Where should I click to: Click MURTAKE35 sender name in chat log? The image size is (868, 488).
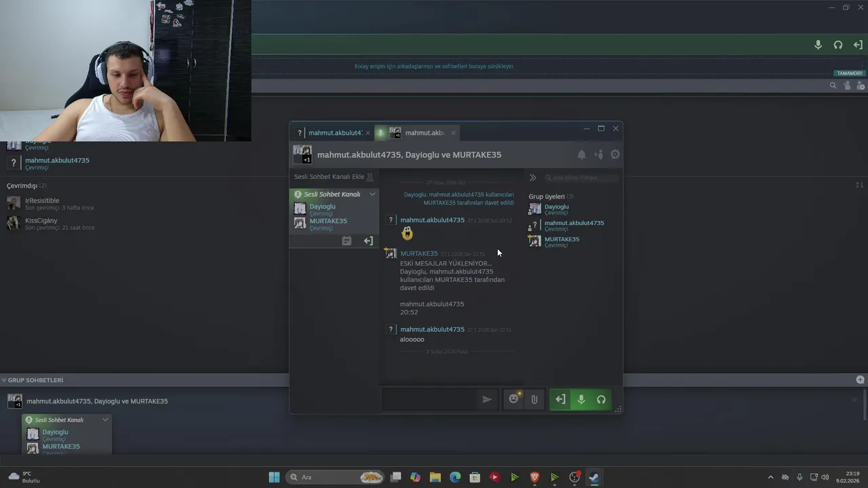(x=419, y=253)
